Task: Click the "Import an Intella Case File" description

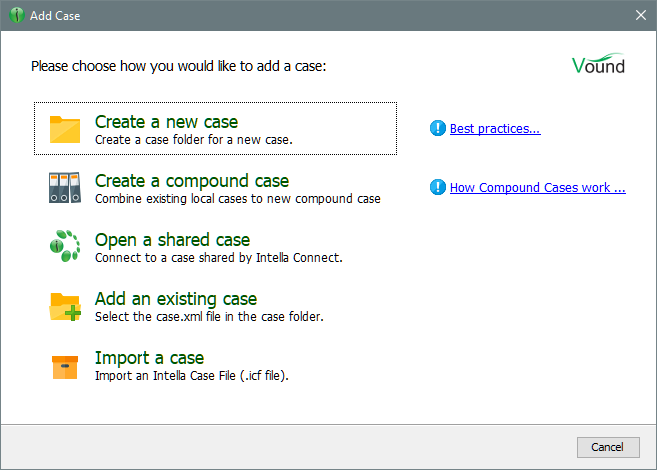Action: click(192, 375)
